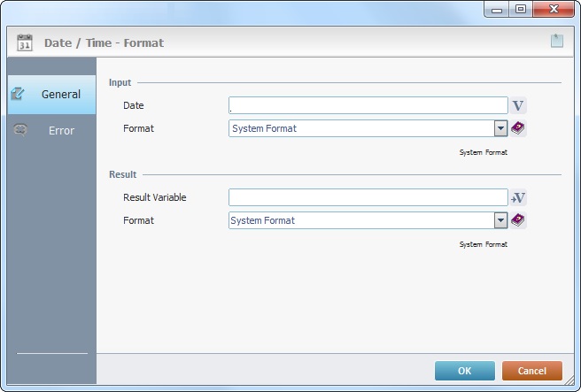Click the calendar icon in the dialog header

25,42
